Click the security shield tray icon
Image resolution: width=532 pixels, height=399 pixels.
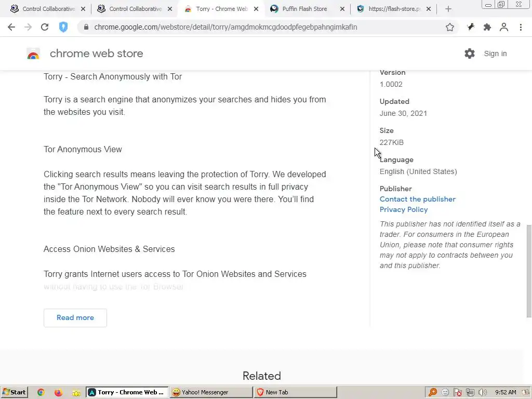[x=457, y=393]
